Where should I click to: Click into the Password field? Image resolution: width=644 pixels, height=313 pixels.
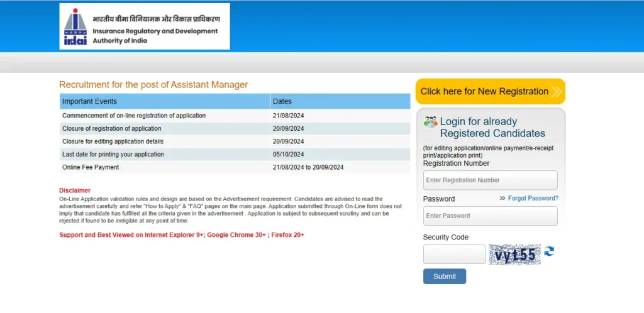[x=490, y=216]
